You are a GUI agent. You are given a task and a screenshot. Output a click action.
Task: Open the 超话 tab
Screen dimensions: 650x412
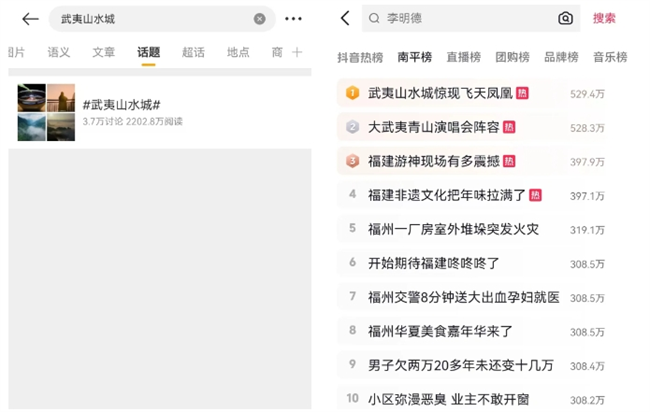coord(194,52)
